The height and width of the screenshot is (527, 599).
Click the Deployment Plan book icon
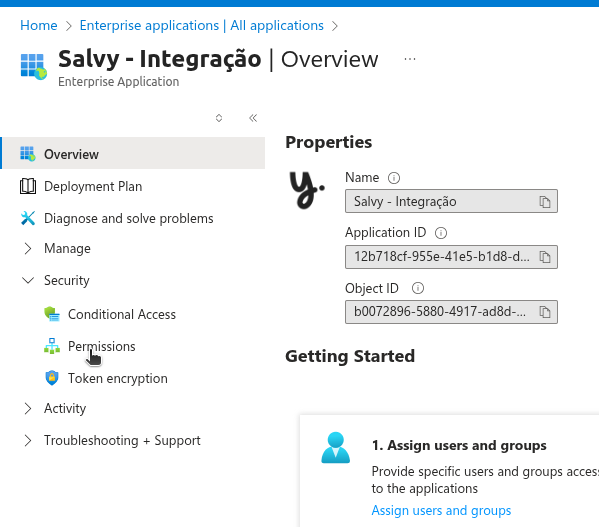28,186
